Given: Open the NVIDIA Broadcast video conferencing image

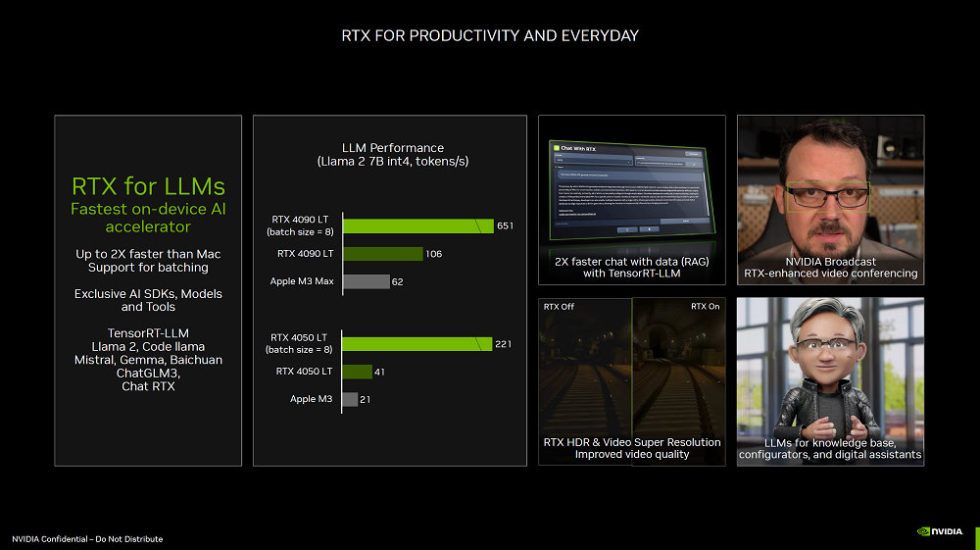Looking at the screenshot, I should [x=831, y=200].
